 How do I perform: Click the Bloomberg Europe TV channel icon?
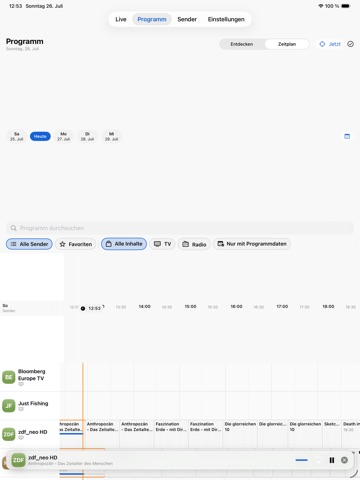pos(9,377)
